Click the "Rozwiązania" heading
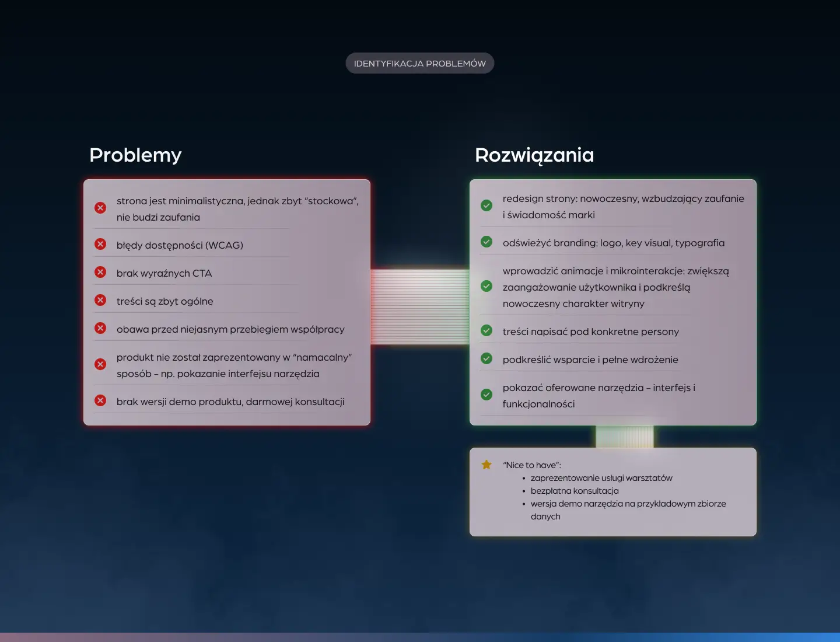 point(534,155)
